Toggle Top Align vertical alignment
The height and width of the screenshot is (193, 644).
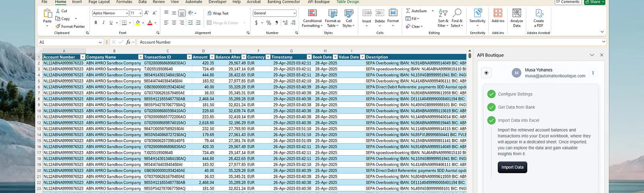(166, 13)
